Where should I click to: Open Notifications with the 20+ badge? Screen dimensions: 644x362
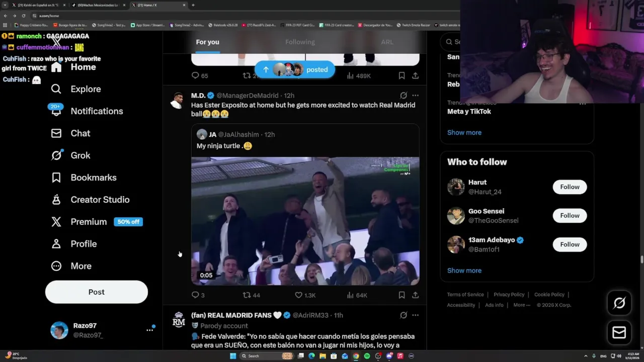click(x=87, y=111)
